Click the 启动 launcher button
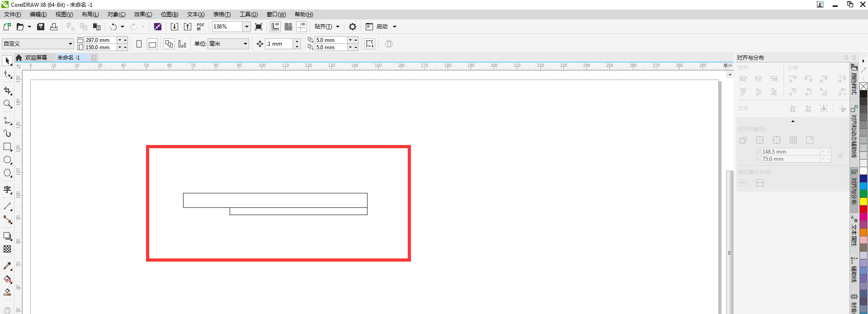Viewport: 868px width, 314px height. tap(382, 27)
